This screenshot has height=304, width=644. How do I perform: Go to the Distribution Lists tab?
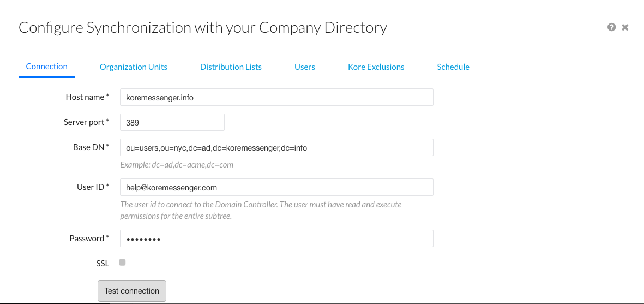[x=231, y=67]
